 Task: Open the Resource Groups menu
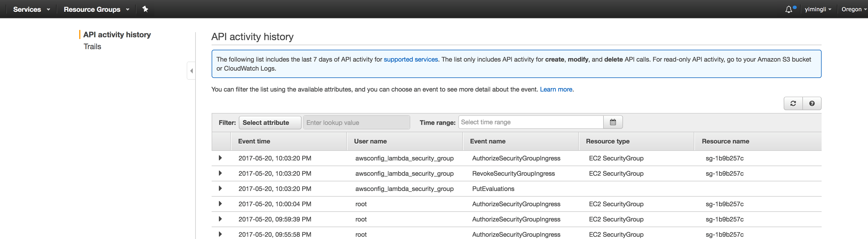click(x=96, y=9)
